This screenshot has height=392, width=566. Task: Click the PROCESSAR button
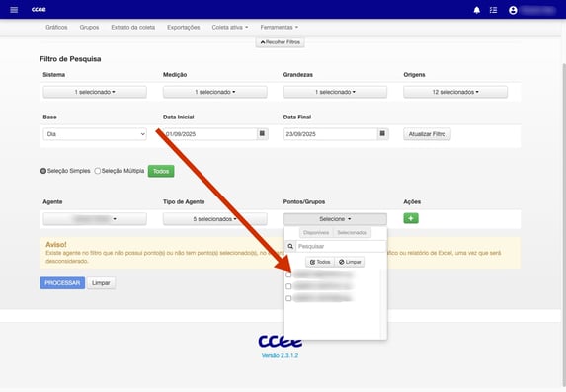62,283
